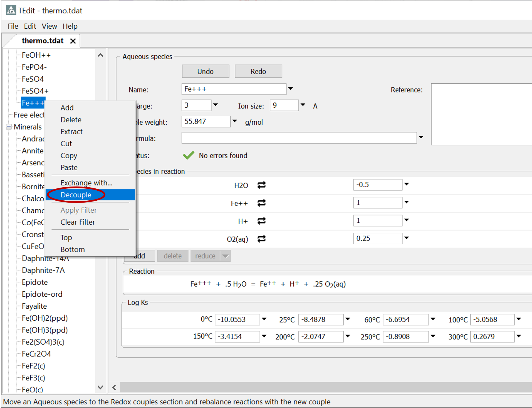Open dropdown for 25°C log K value
Screen dimensions: 532x408
[x=348, y=319]
